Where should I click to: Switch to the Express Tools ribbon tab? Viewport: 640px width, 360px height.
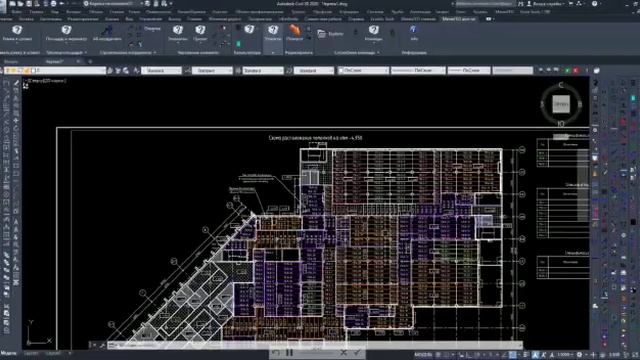click(x=382, y=19)
